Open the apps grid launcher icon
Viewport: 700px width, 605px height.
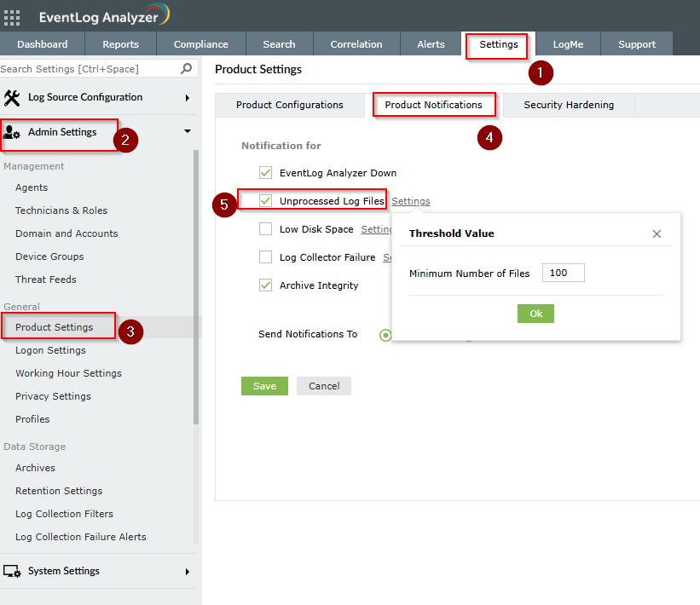(12, 17)
